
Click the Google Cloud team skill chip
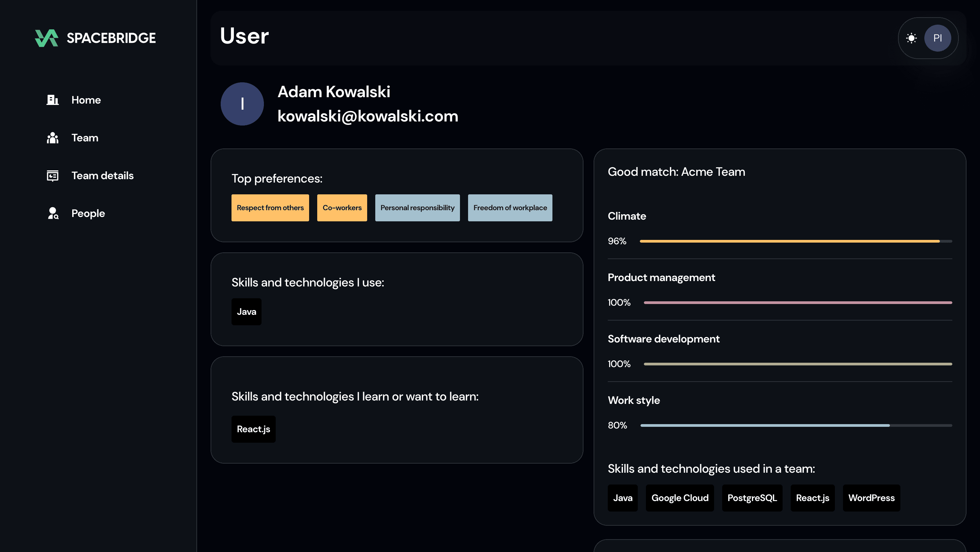coord(679,498)
